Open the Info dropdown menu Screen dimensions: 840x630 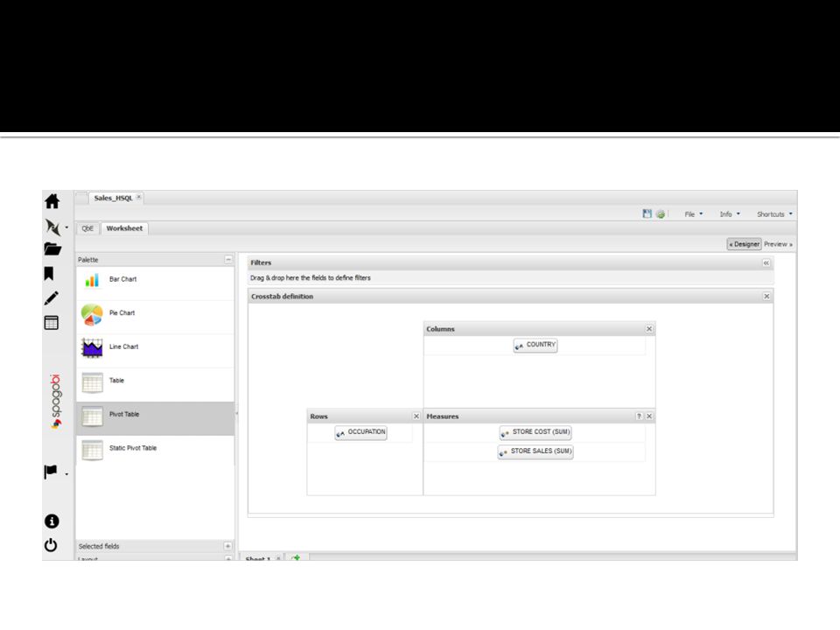pos(730,214)
